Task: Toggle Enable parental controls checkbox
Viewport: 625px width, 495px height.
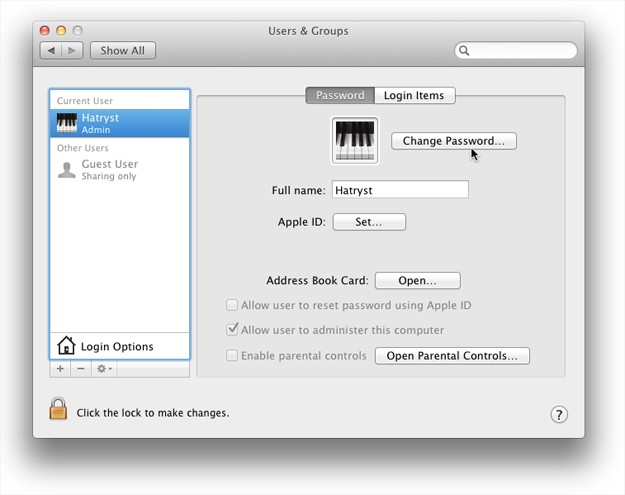Action: point(232,355)
